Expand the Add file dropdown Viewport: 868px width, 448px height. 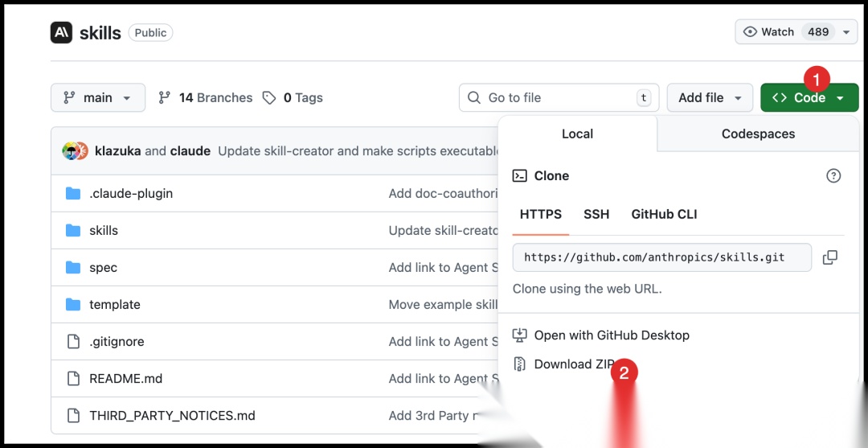pyautogui.click(x=710, y=97)
